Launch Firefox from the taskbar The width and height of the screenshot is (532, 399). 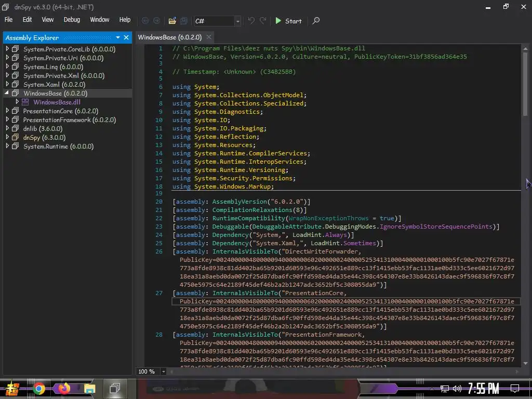tap(64, 389)
